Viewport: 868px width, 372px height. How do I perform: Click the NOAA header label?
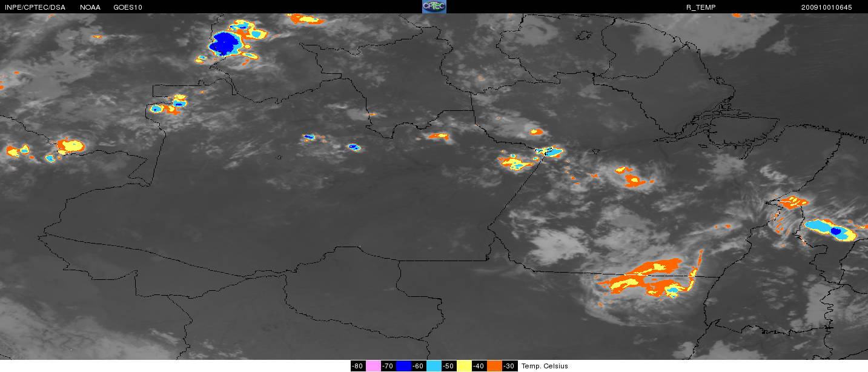click(90, 7)
